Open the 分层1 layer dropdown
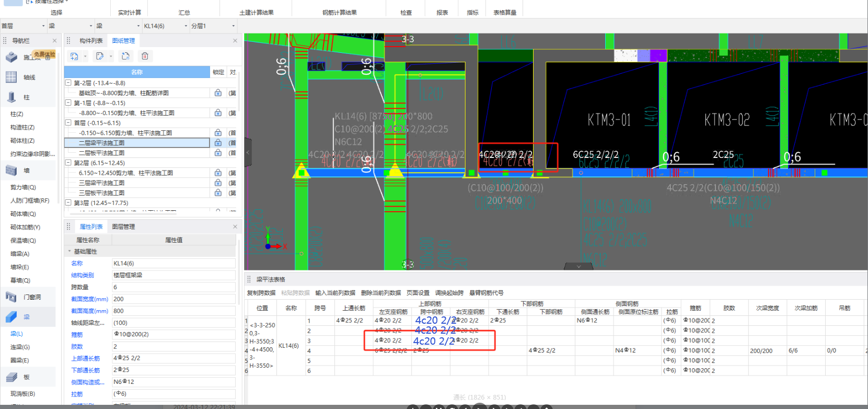 click(x=233, y=26)
